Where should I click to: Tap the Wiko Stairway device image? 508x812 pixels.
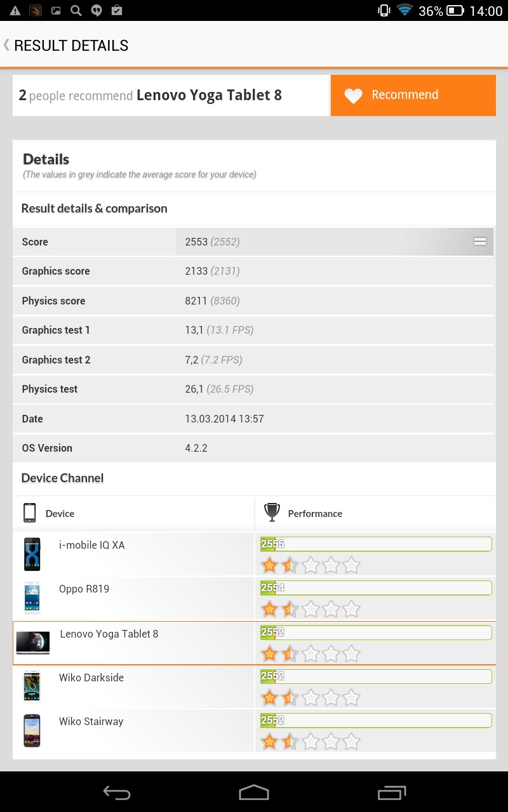(32, 730)
